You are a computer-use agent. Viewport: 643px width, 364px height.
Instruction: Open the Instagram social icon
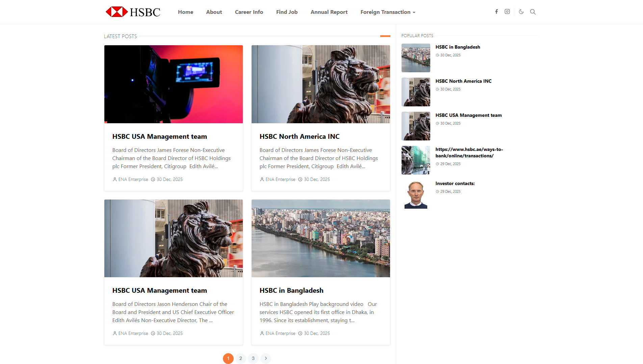coord(507,11)
